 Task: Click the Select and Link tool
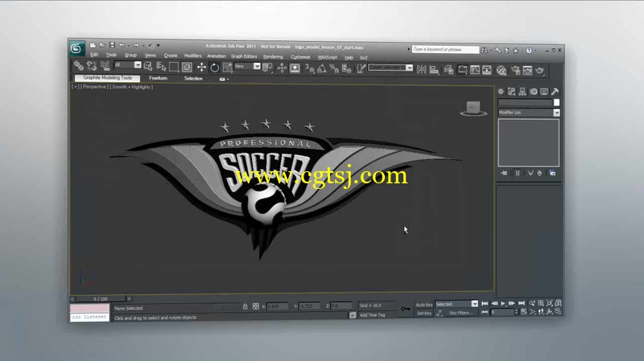click(x=78, y=66)
